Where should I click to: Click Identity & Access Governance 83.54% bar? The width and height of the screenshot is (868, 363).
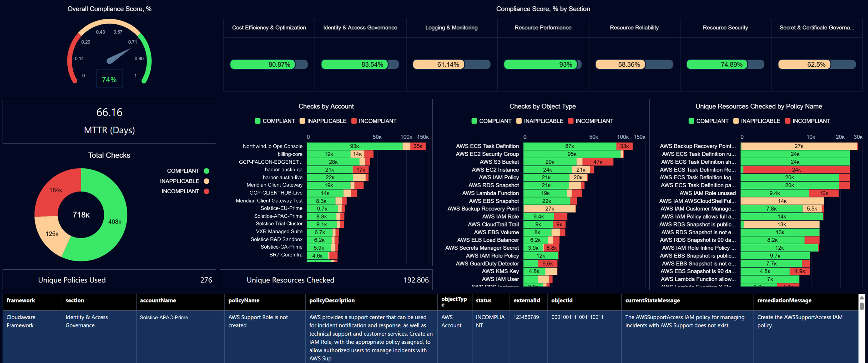point(360,64)
